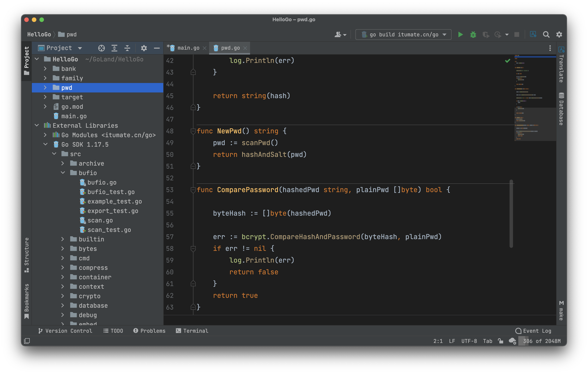Expand all in Project panel
The image size is (588, 374).
114,48
